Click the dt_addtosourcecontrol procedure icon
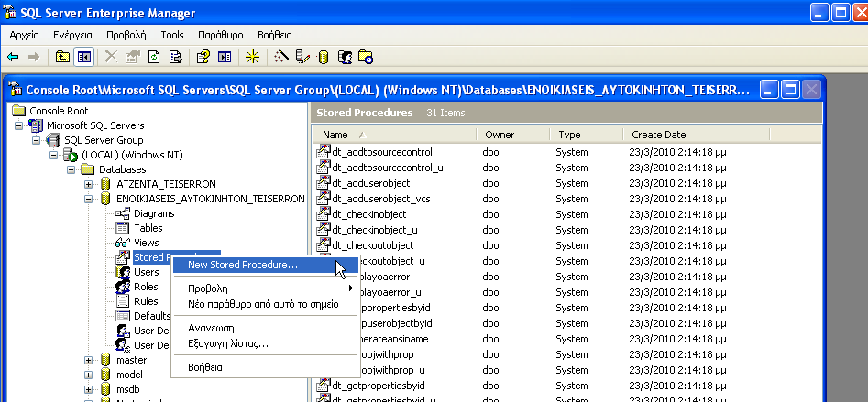 coord(324,151)
